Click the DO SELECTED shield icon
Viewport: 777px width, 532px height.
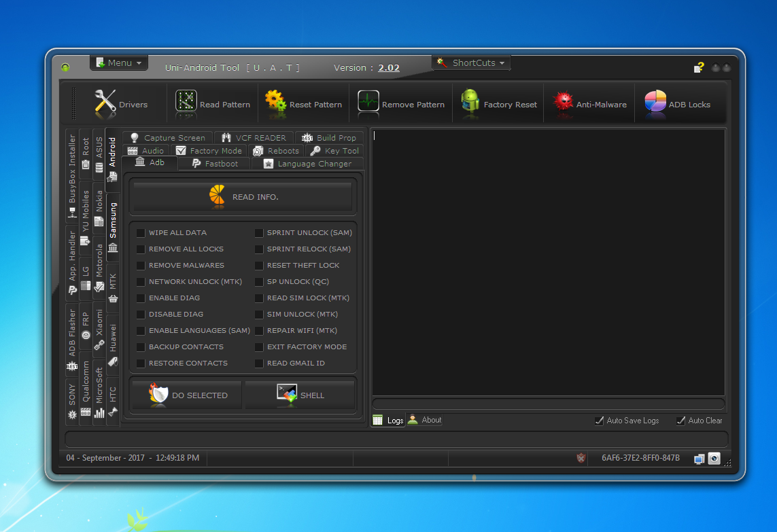click(x=158, y=393)
